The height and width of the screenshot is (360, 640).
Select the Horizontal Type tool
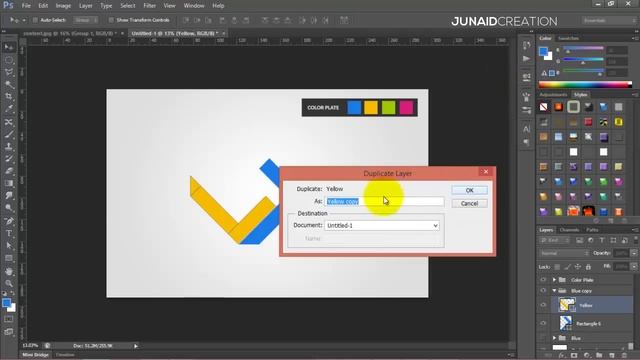(9, 233)
